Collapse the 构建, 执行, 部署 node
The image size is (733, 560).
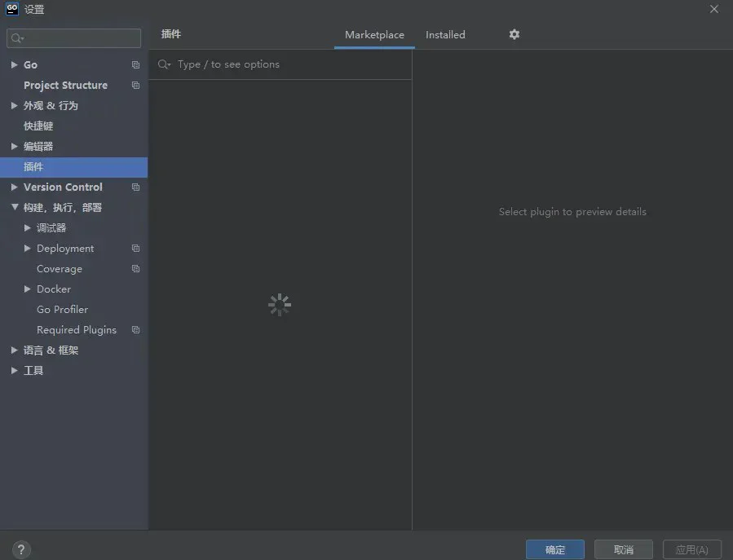15,207
